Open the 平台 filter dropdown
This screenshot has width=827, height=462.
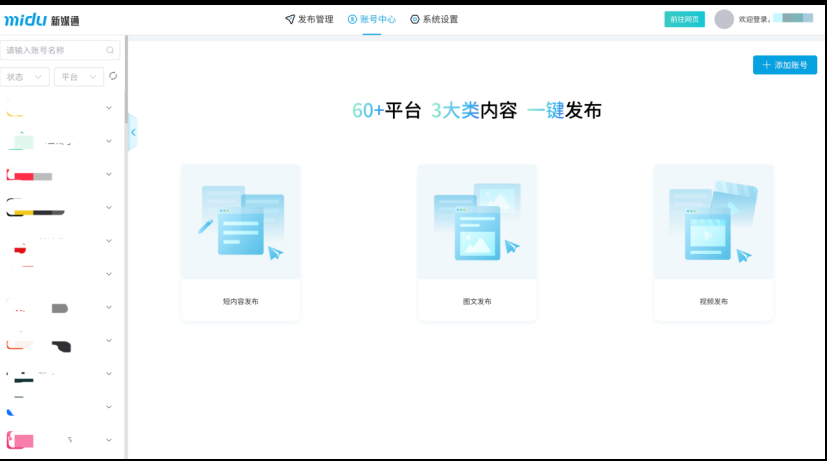point(79,77)
